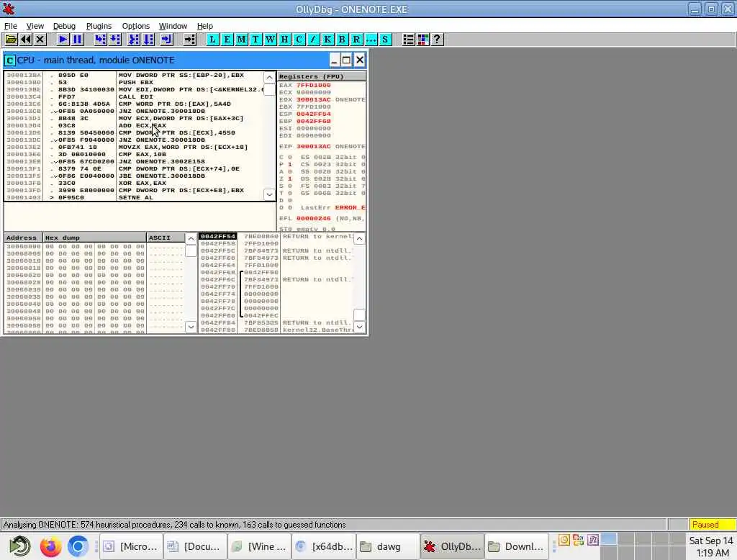Viewport: 737px width, 560px height.
Task: Launch Firefox from the taskbar
Action: tap(50, 546)
